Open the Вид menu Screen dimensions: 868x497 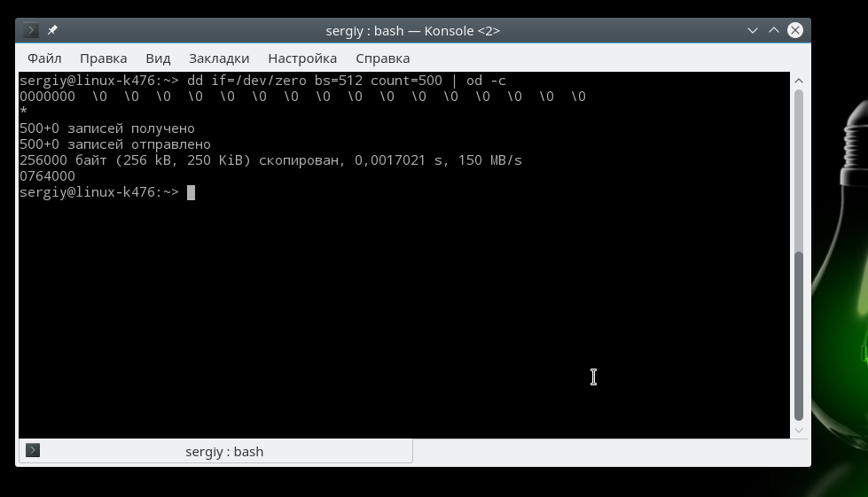coord(158,58)
